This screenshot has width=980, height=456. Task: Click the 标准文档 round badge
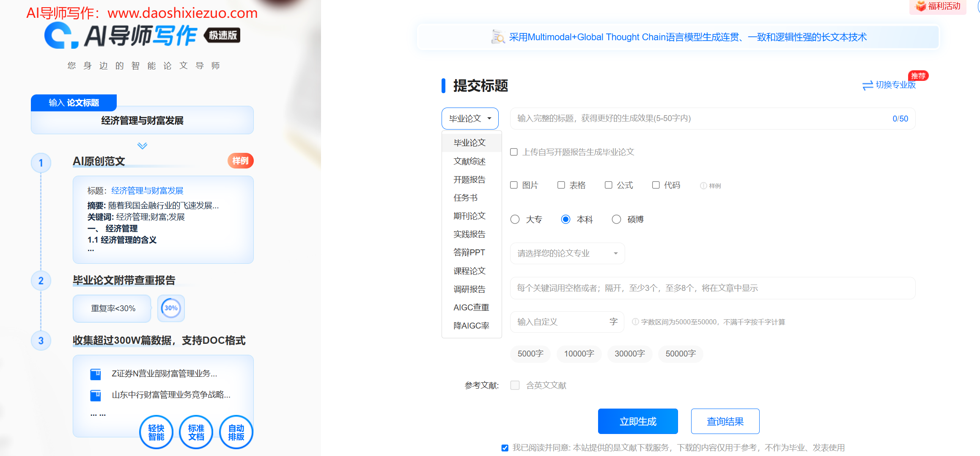196,432
